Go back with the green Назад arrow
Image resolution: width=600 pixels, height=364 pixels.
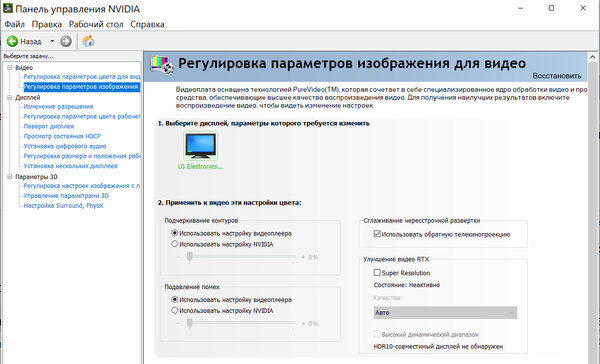13,41
